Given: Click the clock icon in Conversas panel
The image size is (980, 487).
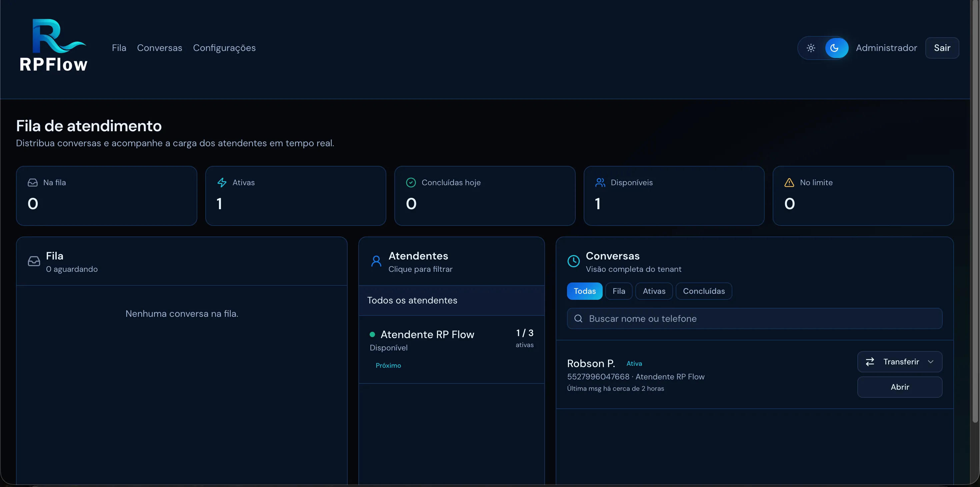Looking at the screenshot, I should (x=573, y=261).
